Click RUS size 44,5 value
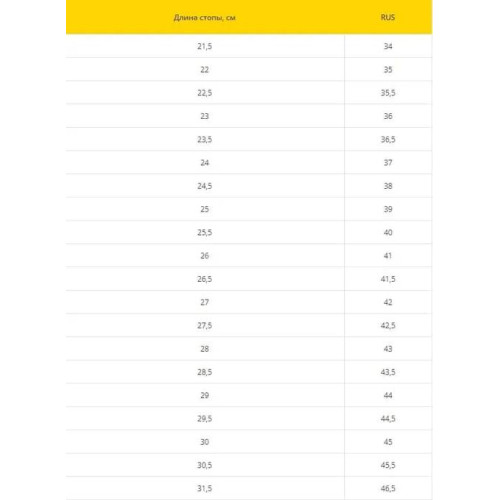This screenshot has height=500, width=500. point(388,419)
